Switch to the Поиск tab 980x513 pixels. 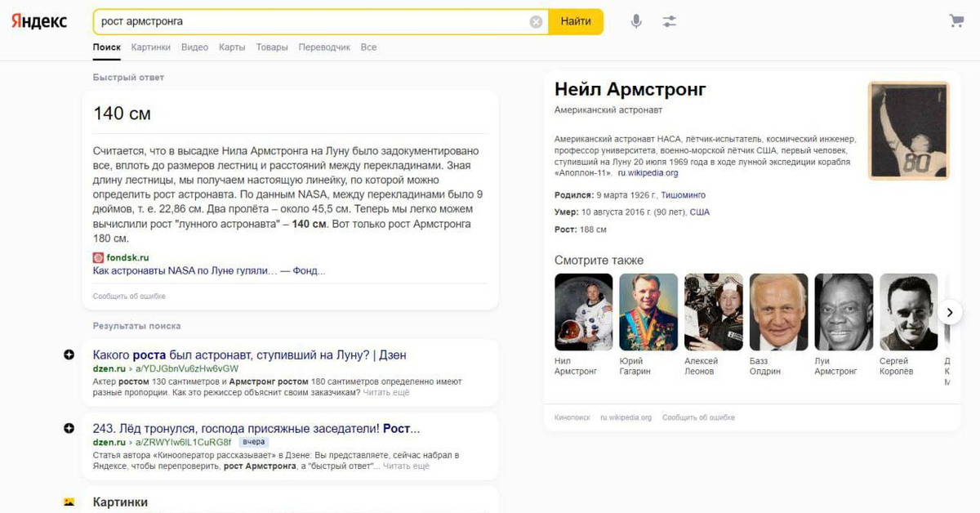point(107,47)
